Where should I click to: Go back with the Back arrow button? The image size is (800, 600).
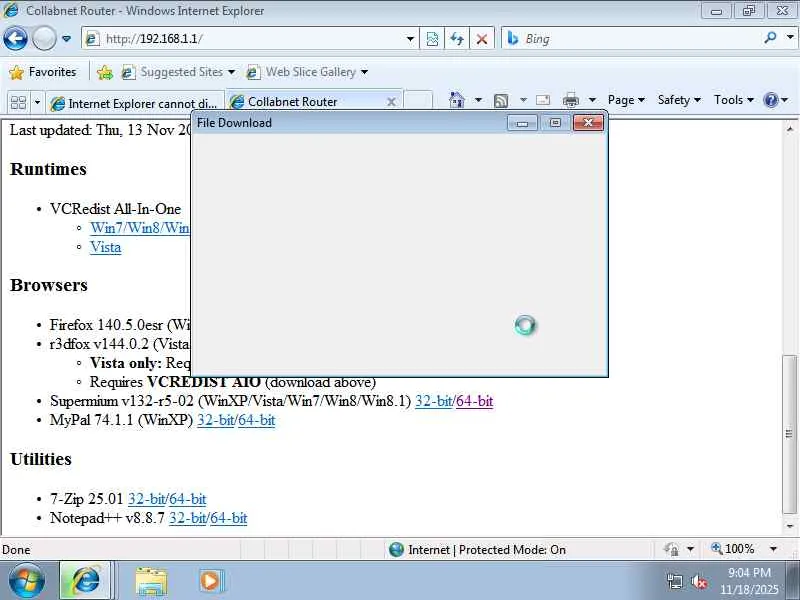coord(15,39)
